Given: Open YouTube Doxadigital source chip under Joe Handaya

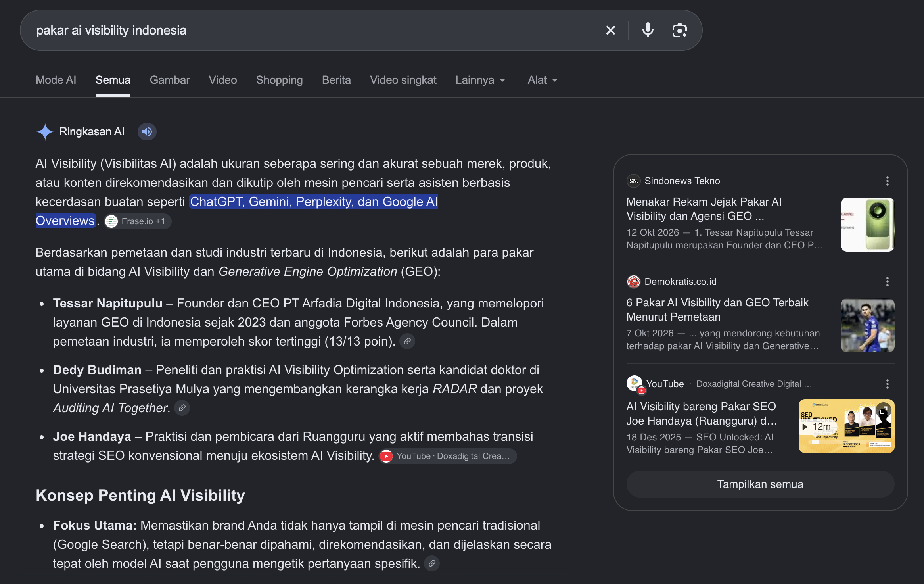Looking at the screenshot, I should tap(448, 456).
